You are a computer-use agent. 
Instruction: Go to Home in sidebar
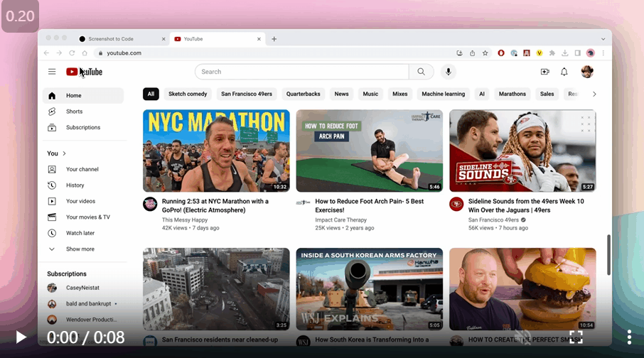tap(83, 96)
